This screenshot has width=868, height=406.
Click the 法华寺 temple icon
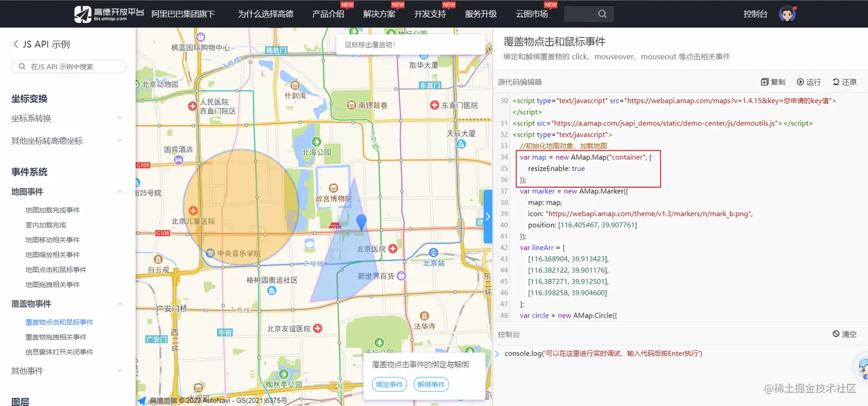click(x=424, y=316)
